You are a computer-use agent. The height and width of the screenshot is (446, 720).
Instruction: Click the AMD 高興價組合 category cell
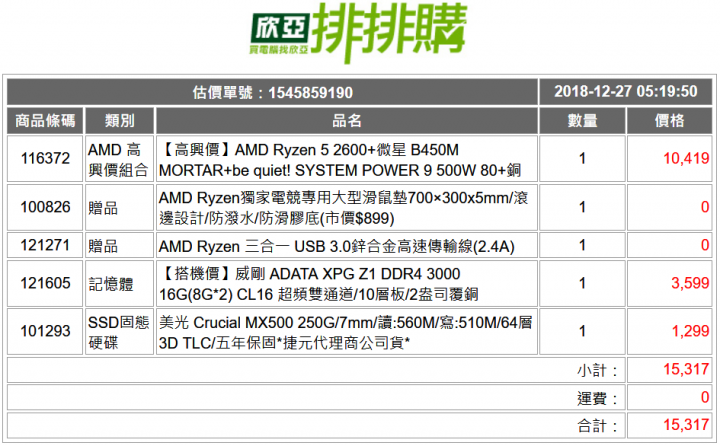click(119, 158)
